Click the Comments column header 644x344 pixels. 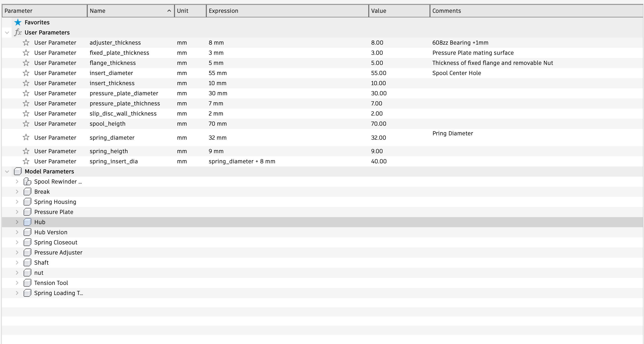pyautogui.click(x=537, y=11)
